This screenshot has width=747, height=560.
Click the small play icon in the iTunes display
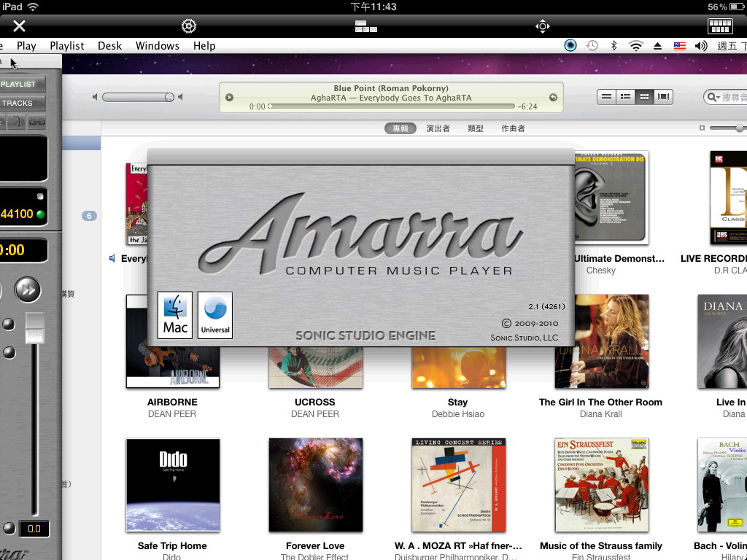229,97
